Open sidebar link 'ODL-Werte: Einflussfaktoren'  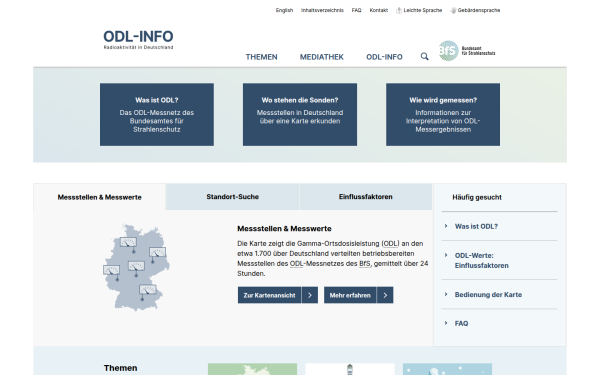coord(481,260)
